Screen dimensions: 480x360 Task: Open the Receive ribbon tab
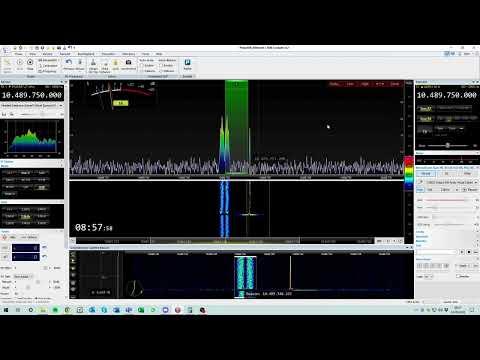tap(47, 54)
